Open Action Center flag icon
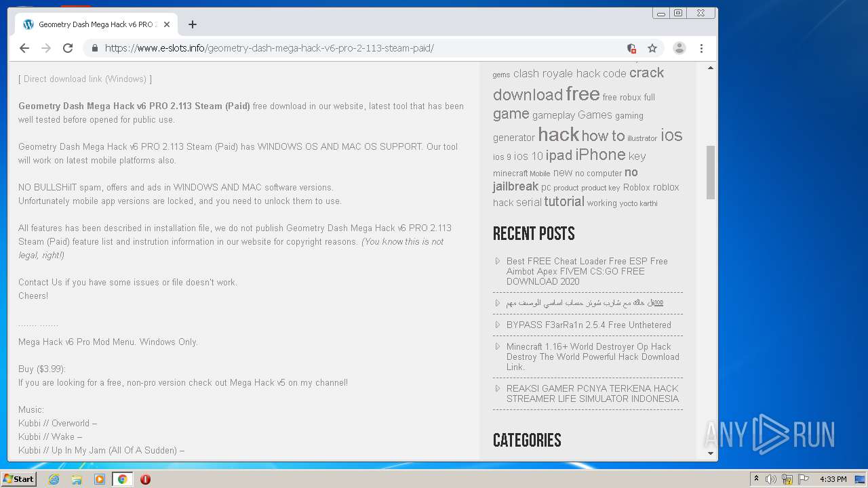This screenshot has width=868, height=488. [804, 479]
